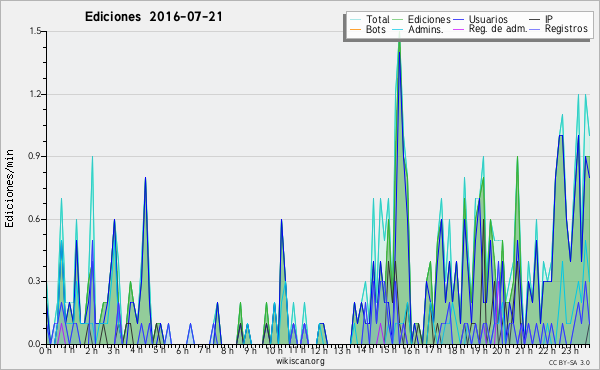This screenshot has width=600, height=370.
Task: Click the CC BY-SA 3.0 license text
Action: (569, 362)
